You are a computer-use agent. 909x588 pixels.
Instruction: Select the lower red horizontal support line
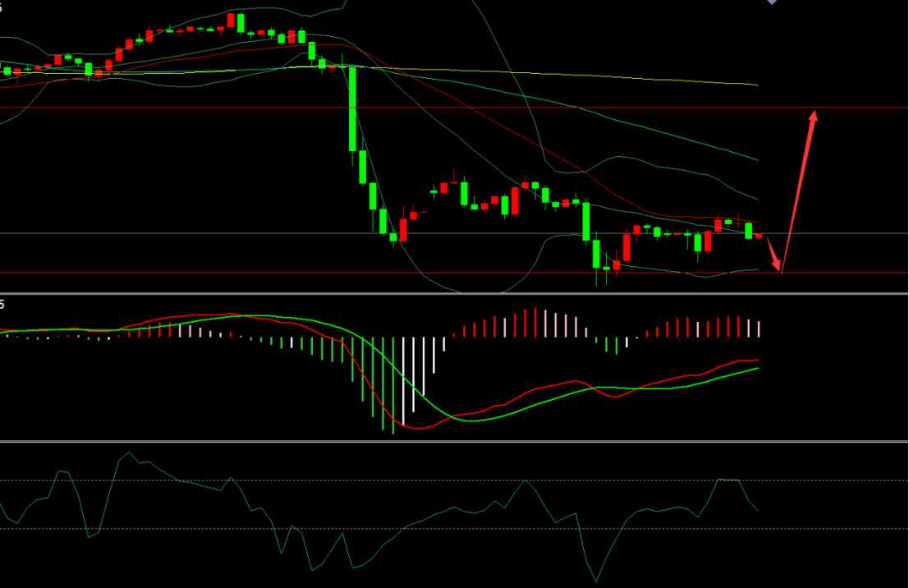click(454, 273)
